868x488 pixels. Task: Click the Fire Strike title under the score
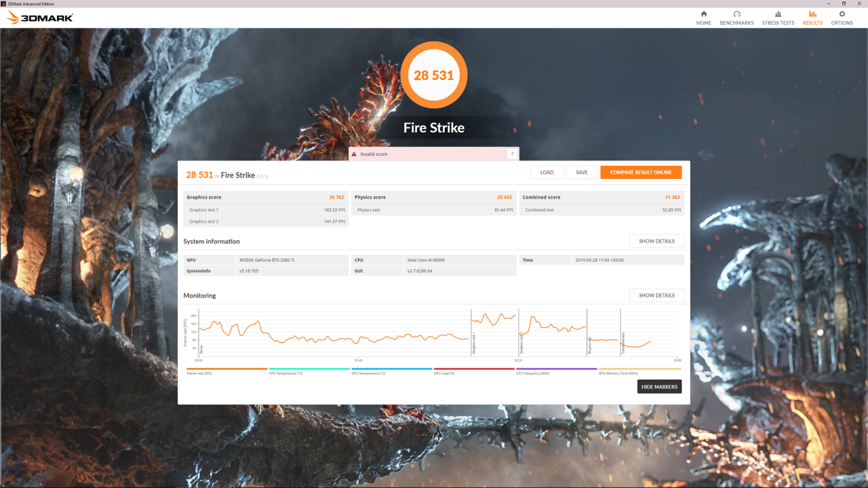[x=434, y=127]
